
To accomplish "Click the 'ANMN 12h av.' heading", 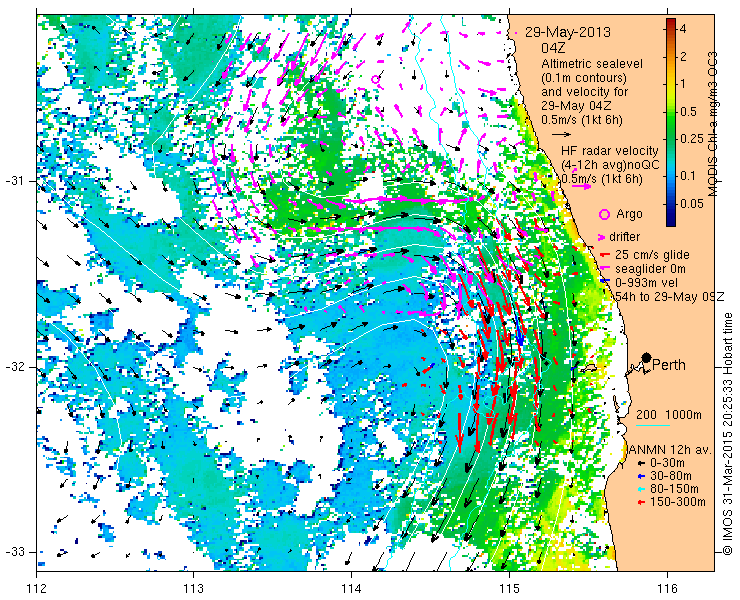I will (669, 449).
